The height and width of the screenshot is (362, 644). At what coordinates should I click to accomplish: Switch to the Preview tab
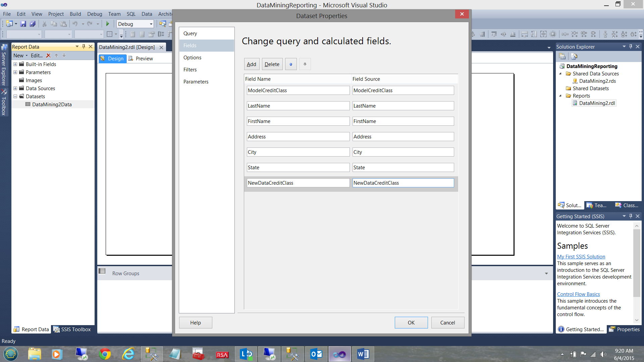click(x=144, y=58)
